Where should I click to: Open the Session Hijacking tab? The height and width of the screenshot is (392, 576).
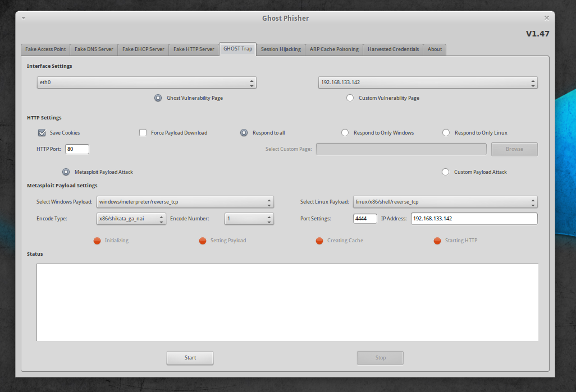(281, 49)
